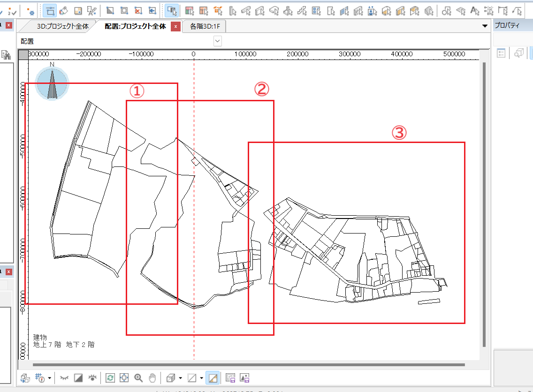Click the text selection filter icon with letter A
533x392 pixels.
point(475,10)
